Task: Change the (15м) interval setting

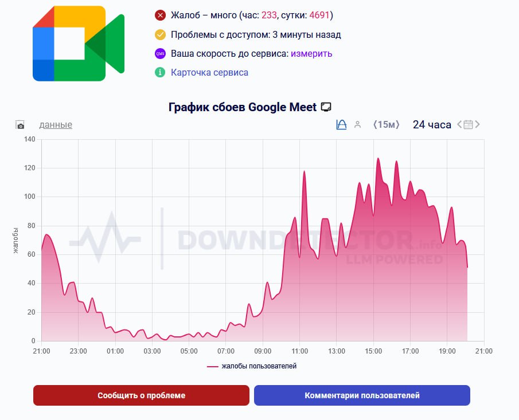Action: click(x=387, y=125)
